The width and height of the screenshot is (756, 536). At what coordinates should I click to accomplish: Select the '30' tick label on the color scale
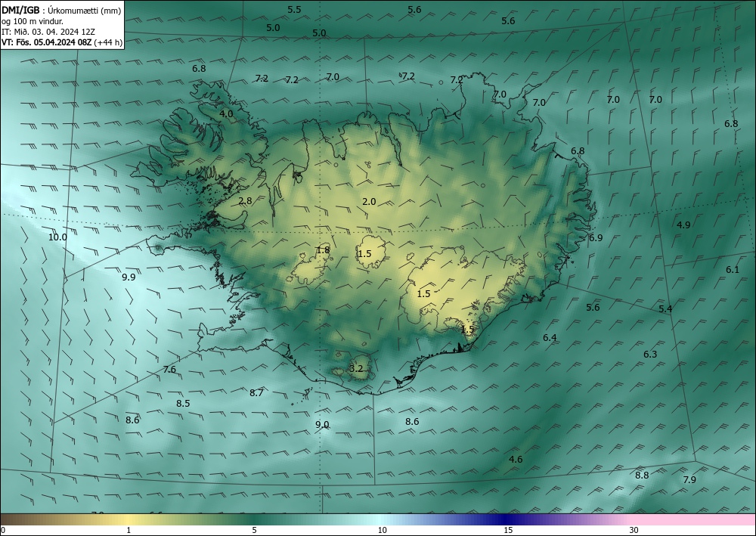pos(634,531)
